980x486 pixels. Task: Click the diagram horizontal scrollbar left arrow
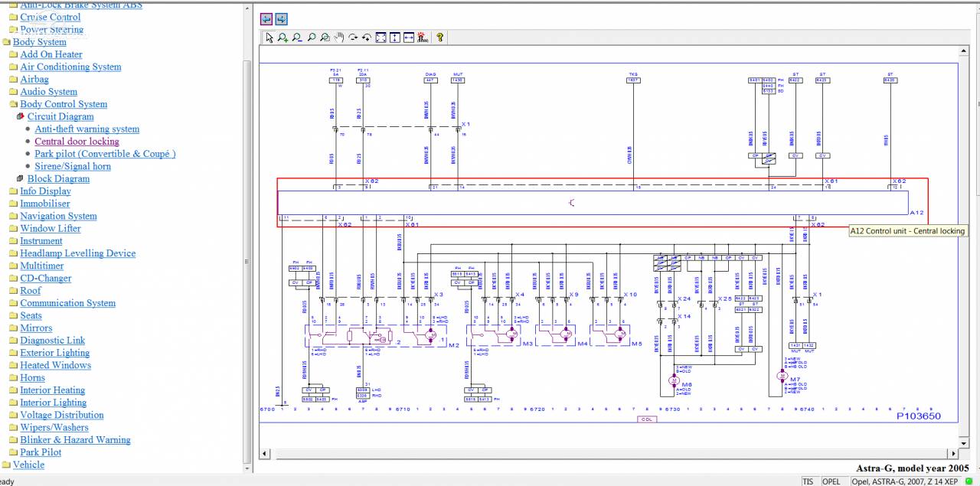tap(265, 453)
